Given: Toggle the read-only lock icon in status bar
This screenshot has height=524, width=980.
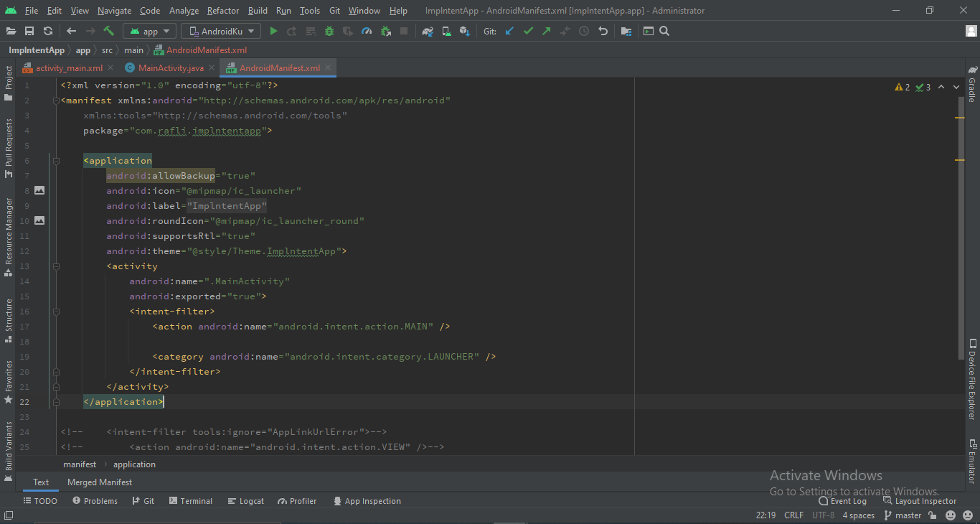Looking at the screenshot, I should 933,515.
